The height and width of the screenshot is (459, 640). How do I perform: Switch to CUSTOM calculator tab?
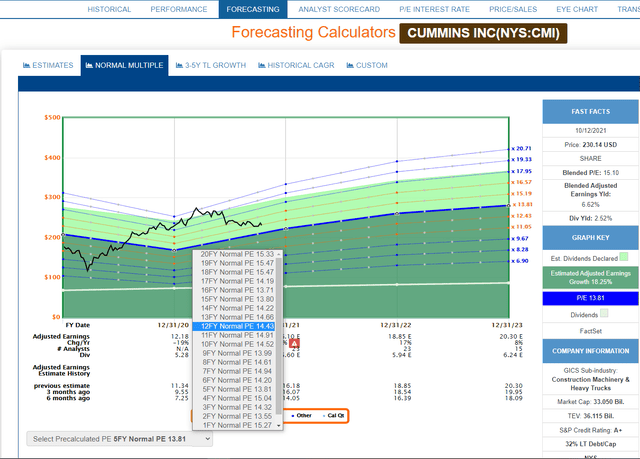367,65
